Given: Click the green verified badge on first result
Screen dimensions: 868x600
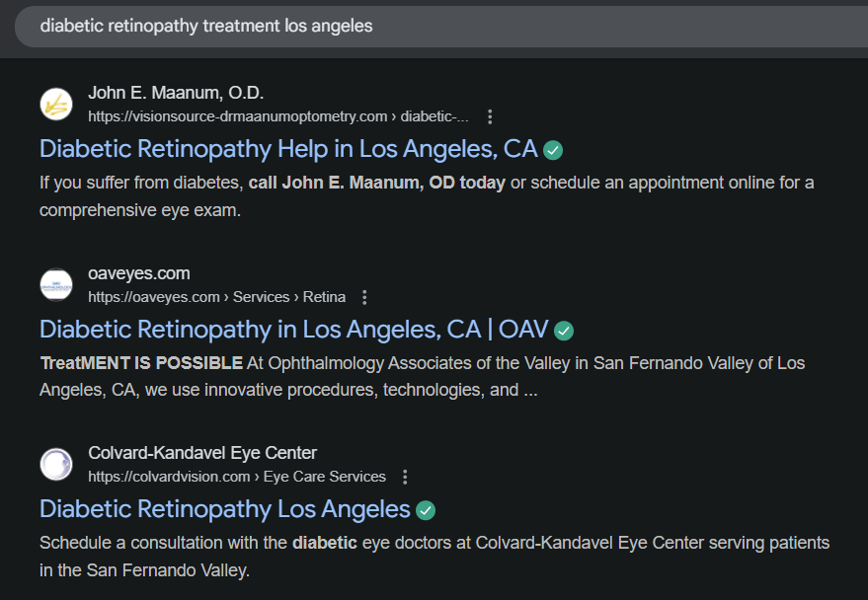Looking at the screenshot, I should 553,149.
